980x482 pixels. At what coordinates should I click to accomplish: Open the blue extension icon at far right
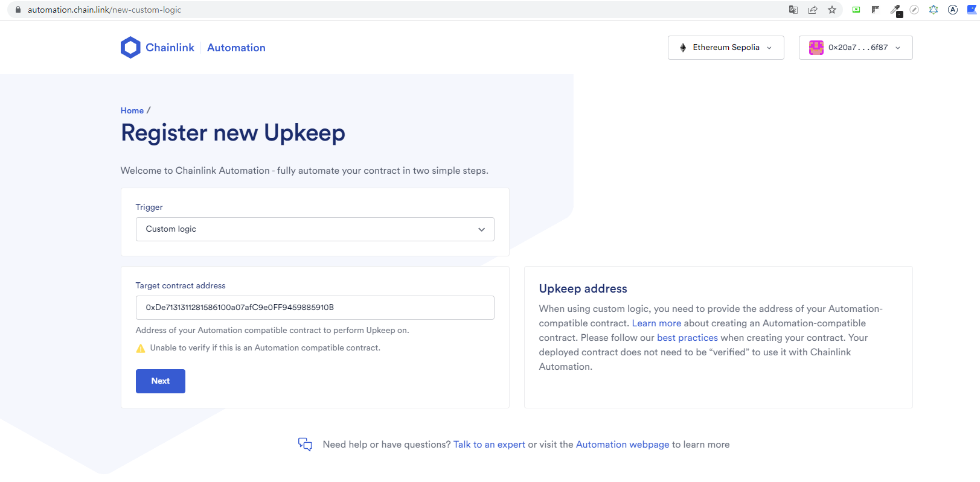click(972, 10)
